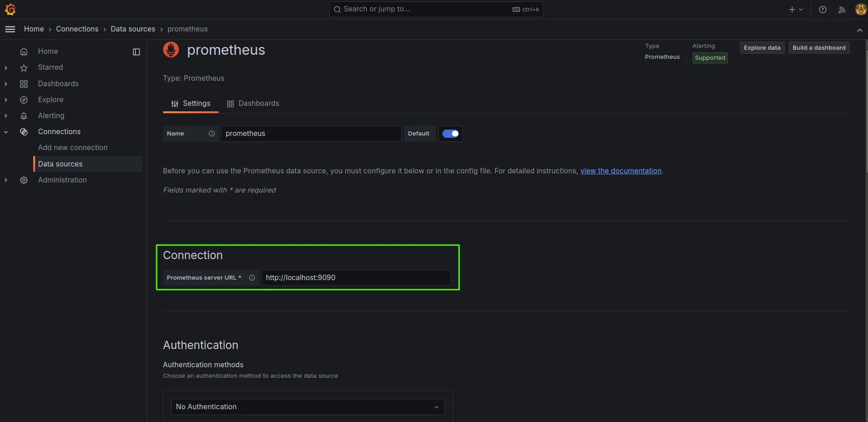Click the Explore data button
This screenshot has width=868, height=422.
[x=762, y=47]
